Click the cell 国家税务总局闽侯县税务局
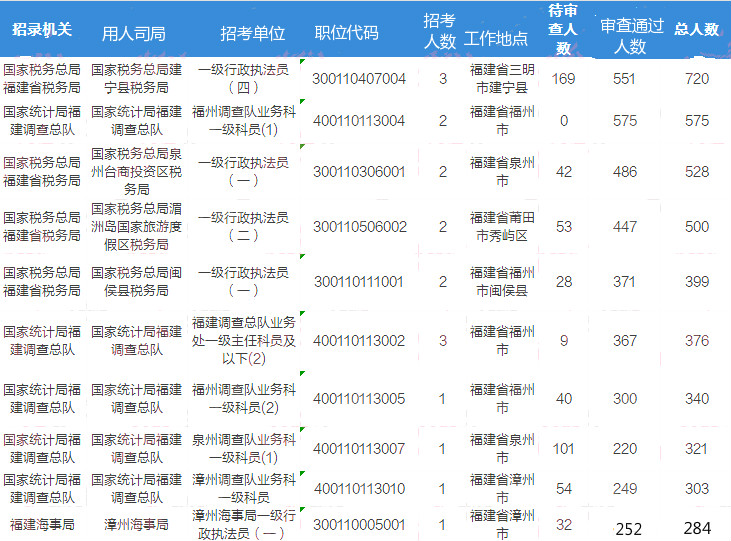Screen dimensions: 731x541 tap(137, 282)
